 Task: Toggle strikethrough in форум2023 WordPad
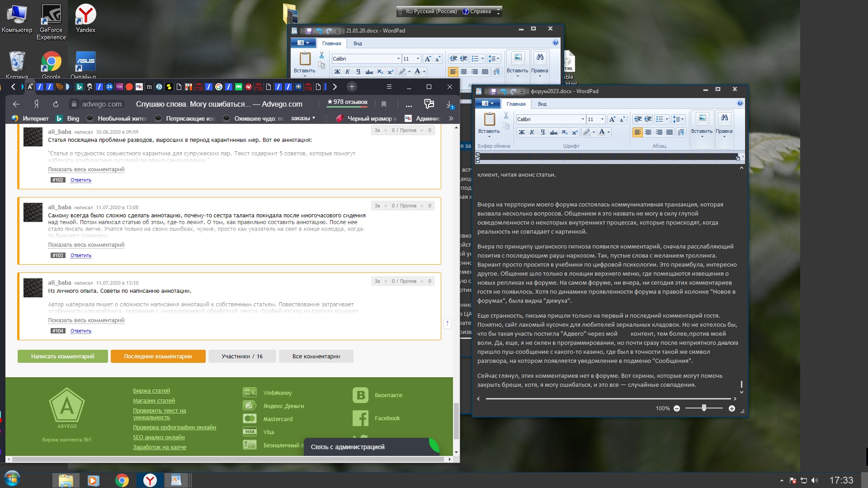point(554,132)
